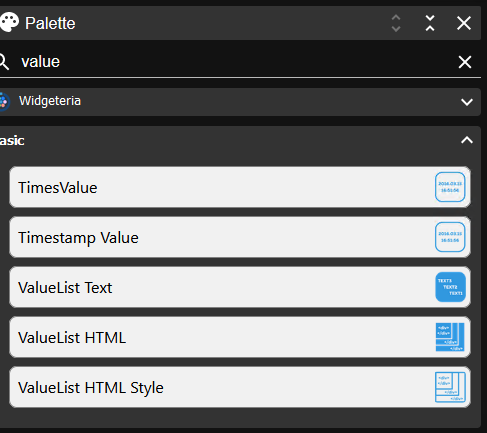Click the TimesValue date preview icon
This screenshot has width=487, height=433.
450,187
